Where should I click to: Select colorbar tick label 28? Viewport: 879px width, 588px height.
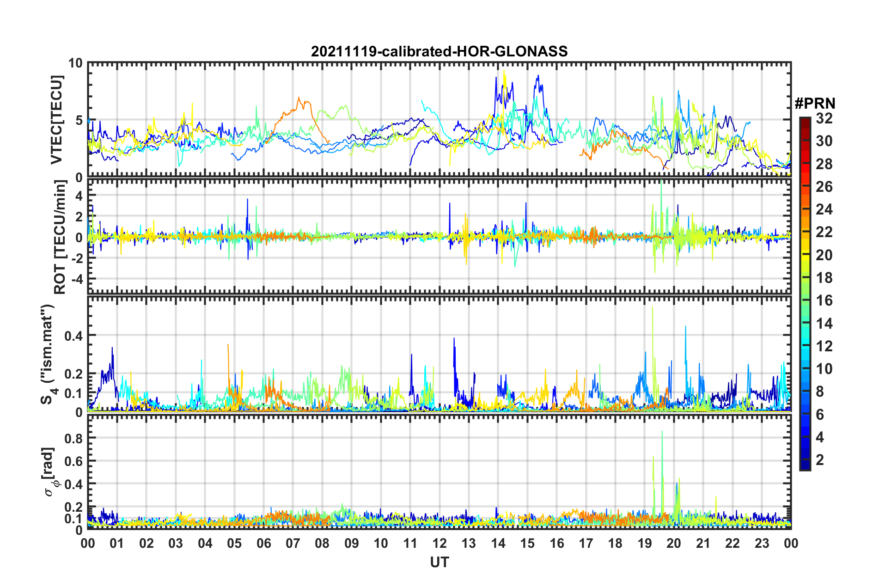(x=824, y=164)
